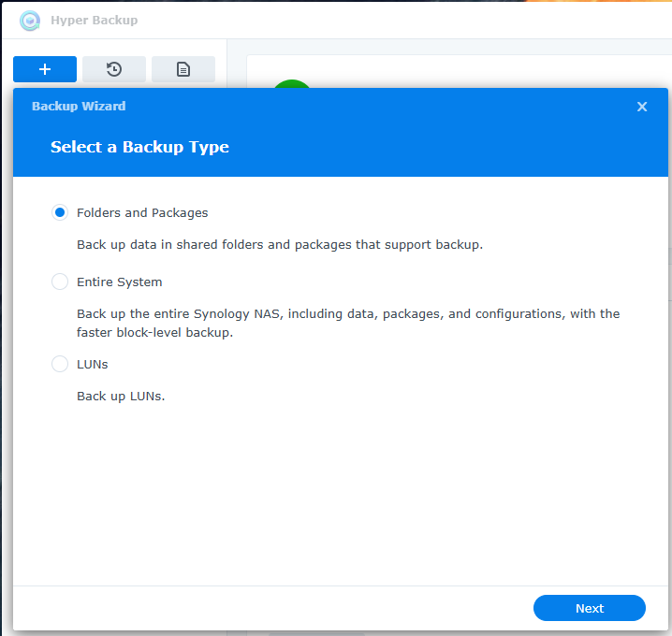Click the plus icon to create backup task
The image size is (672, 636).
(45, 69)
